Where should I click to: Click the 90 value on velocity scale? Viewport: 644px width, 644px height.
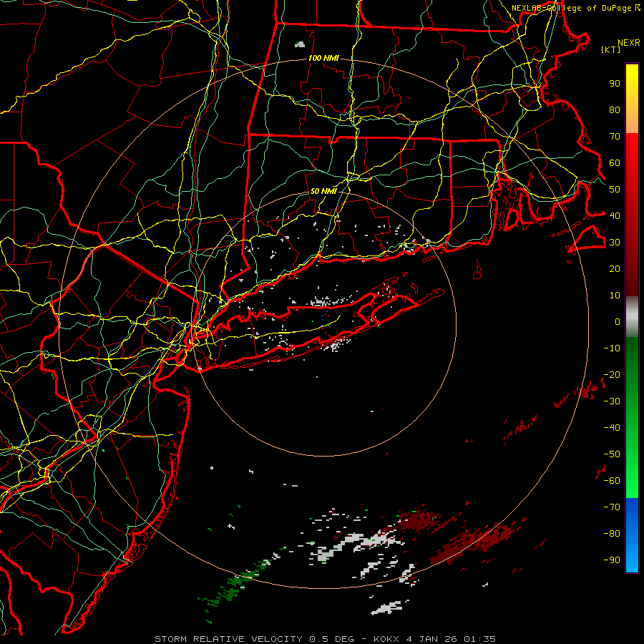[615, 84]
